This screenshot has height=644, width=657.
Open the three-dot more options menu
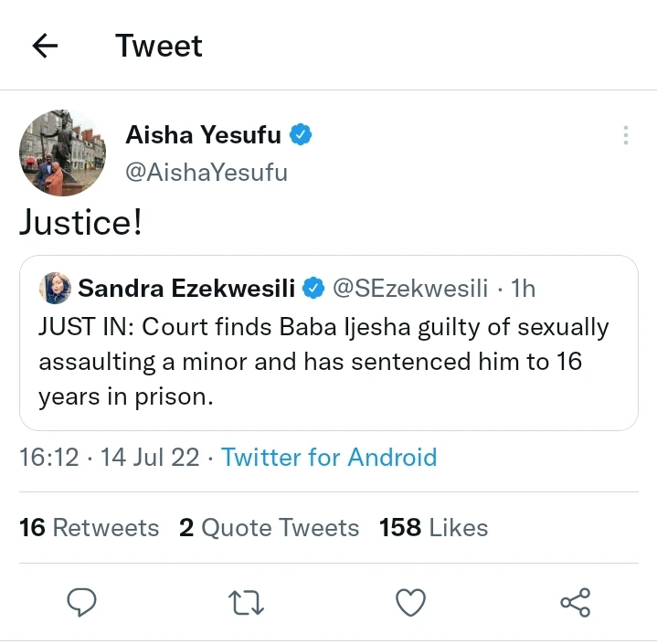click(625, 136)
